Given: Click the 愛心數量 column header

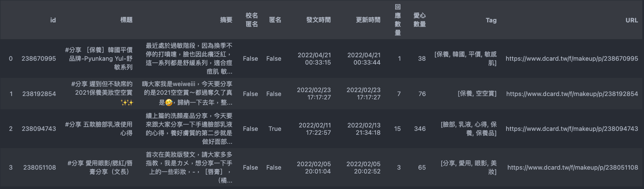Looking at the screenshot, I should point(419,20).
